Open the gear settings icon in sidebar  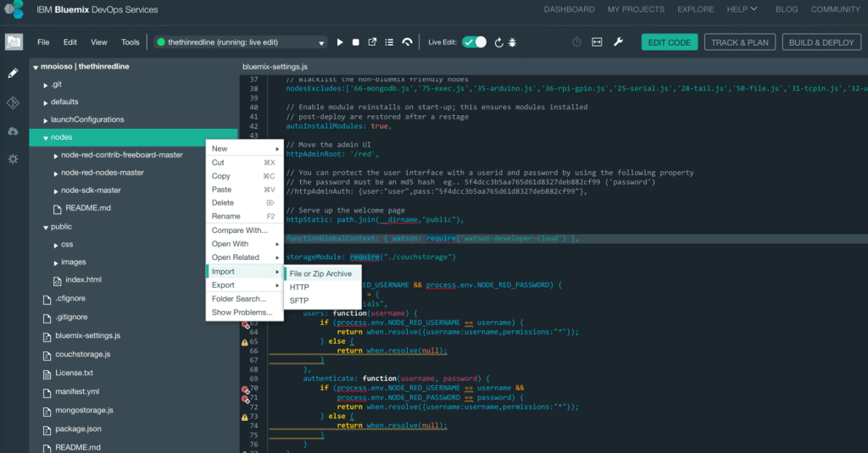click(13, 159)
